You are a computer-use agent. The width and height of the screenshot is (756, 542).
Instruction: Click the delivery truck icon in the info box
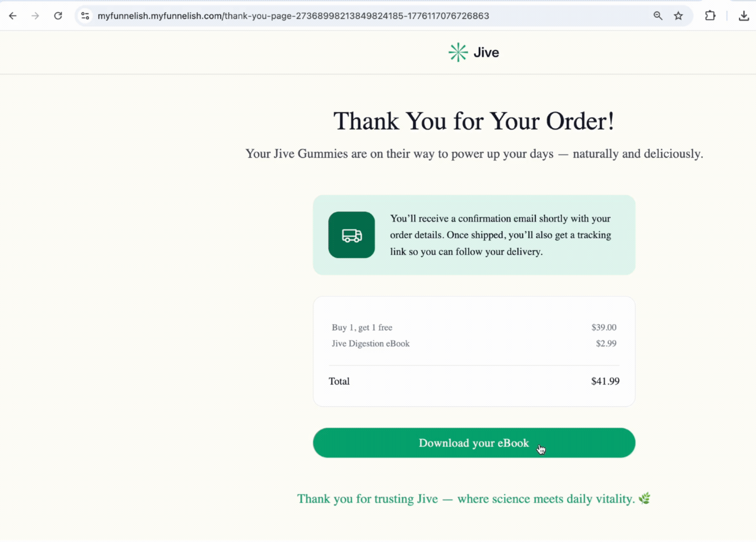click(351, 235)
